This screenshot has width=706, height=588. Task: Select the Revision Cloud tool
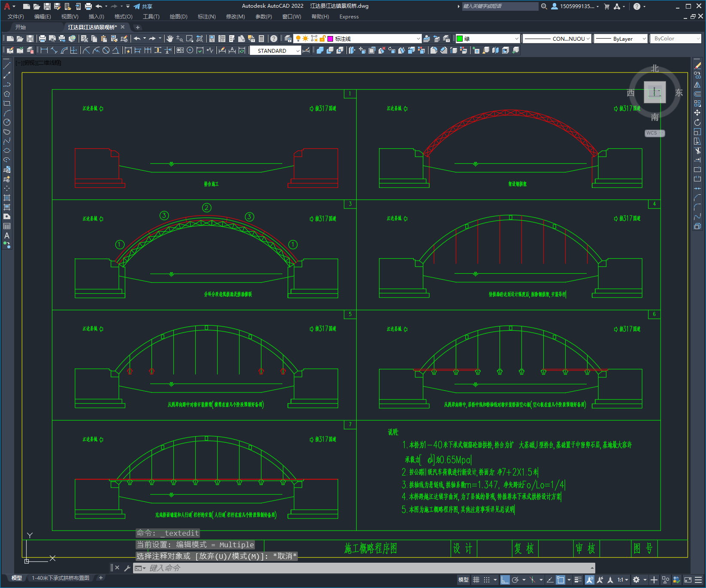7,132
